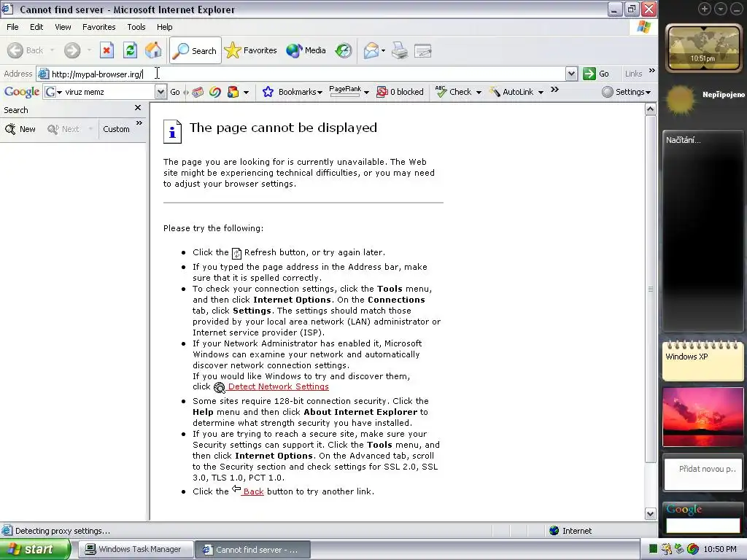747x560 pixels.
Task: Click the Google toolbar Settings gear icon
Action: (608, 92)
